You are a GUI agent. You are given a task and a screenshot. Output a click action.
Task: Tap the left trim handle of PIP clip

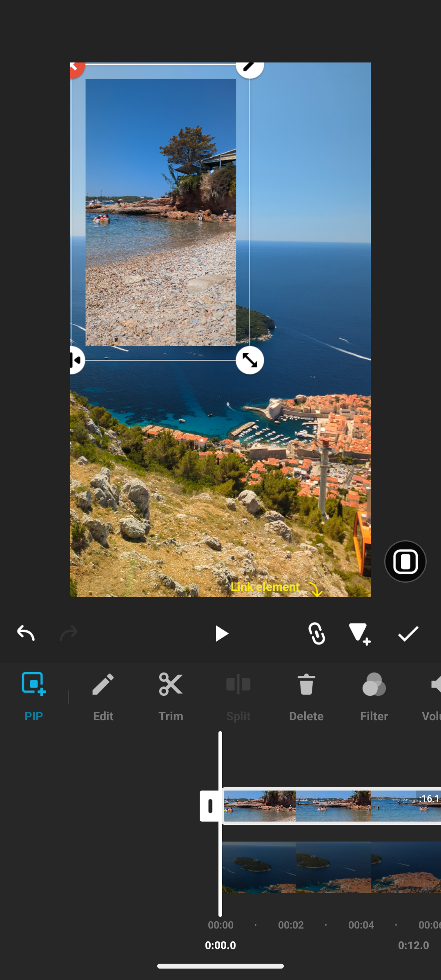(x=210, y=806)
